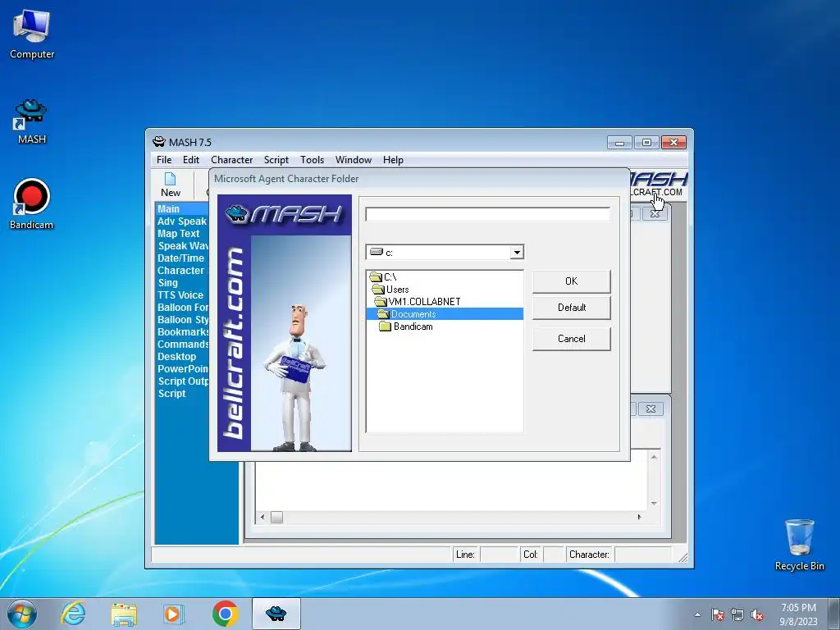Open the Script menu
The image size is (840, 630).
pyautogui.click(x=276, y=160)
